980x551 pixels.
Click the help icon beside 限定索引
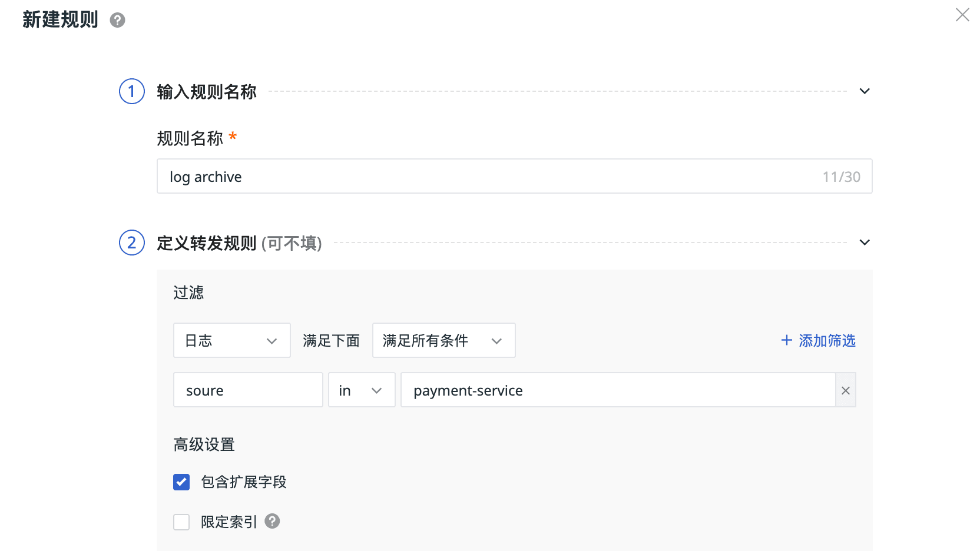click(272, 521)
